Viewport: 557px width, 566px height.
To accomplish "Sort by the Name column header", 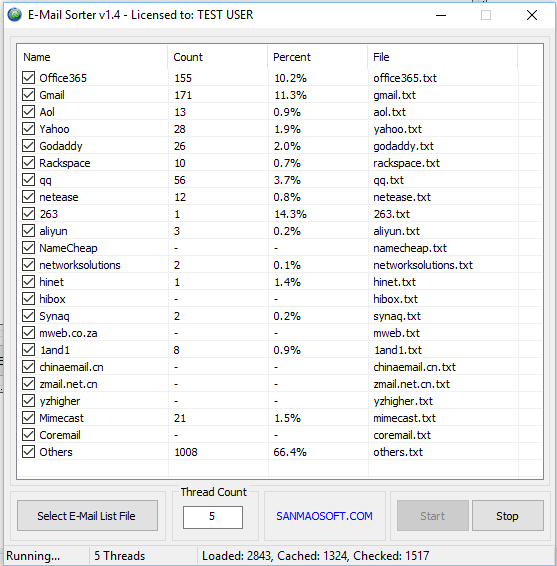I will [x=92, y=57].
